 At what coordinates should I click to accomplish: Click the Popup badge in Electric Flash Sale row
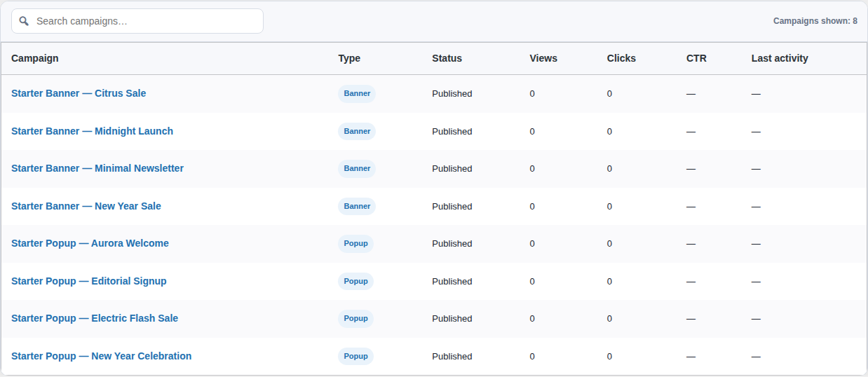click(x=356, y=319)
